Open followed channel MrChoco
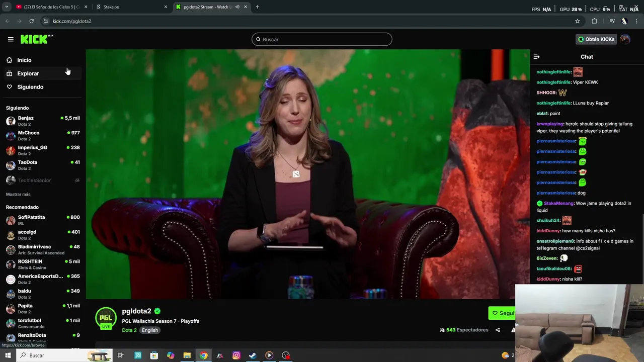 (43, 136)
